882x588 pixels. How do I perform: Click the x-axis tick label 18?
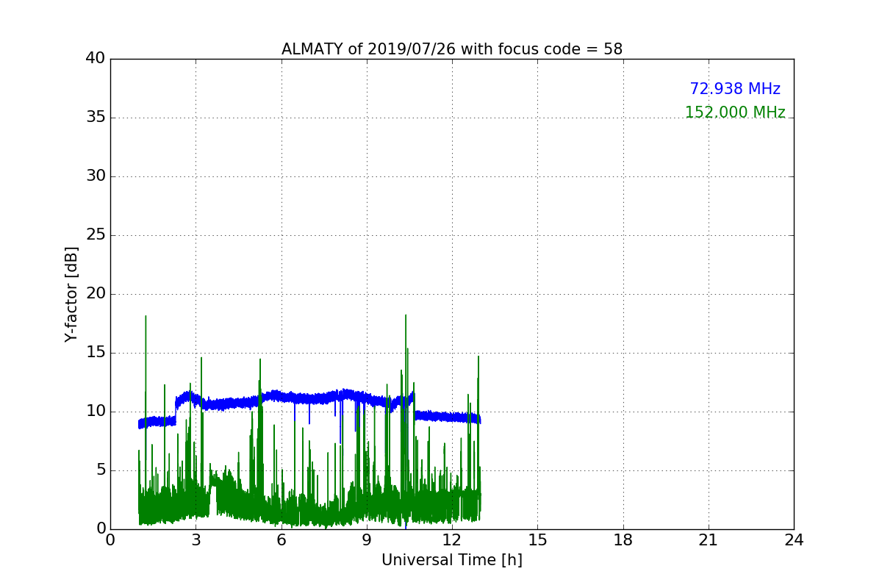tap(623, 539)
